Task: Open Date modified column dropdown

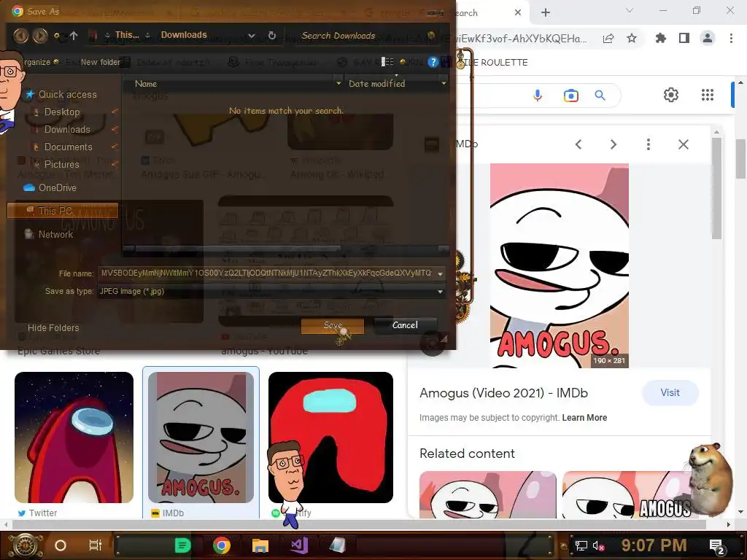Action: [x=444, y=83]
